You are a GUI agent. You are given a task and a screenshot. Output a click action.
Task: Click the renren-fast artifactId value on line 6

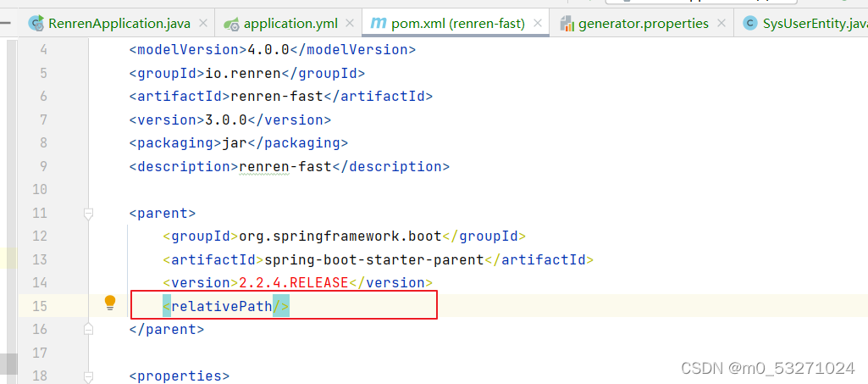pyautogui.click(x=276, y=97)
